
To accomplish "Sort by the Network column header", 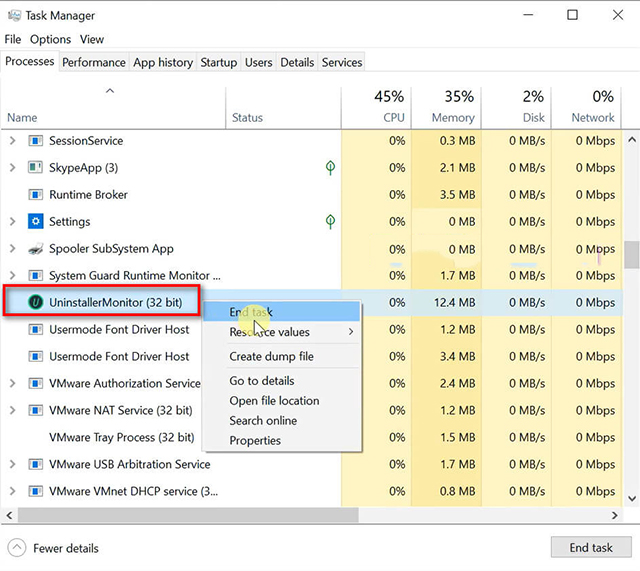I will pyautogui.click(x=587, y=108).
